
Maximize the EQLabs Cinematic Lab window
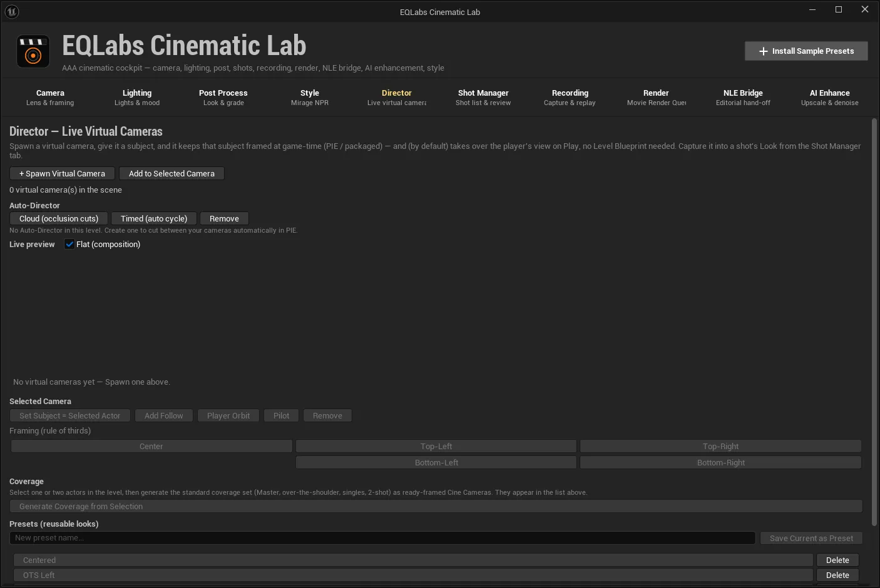[839, 9]
